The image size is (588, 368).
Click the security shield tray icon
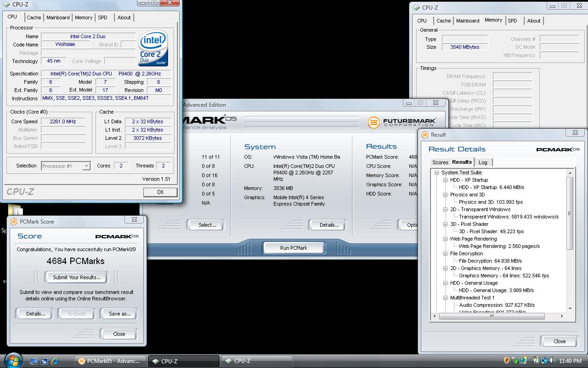tap(507, 361)
